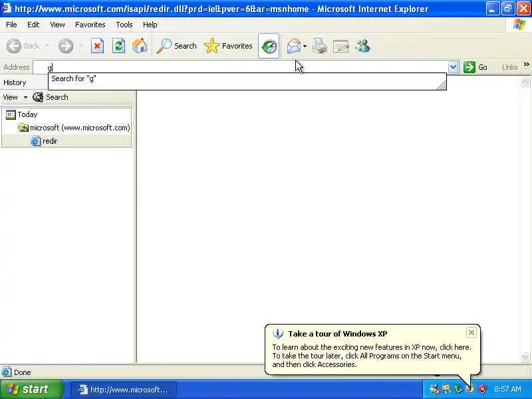
Task: Close the Take a tour balloon
Action: (x=471, y=332)
